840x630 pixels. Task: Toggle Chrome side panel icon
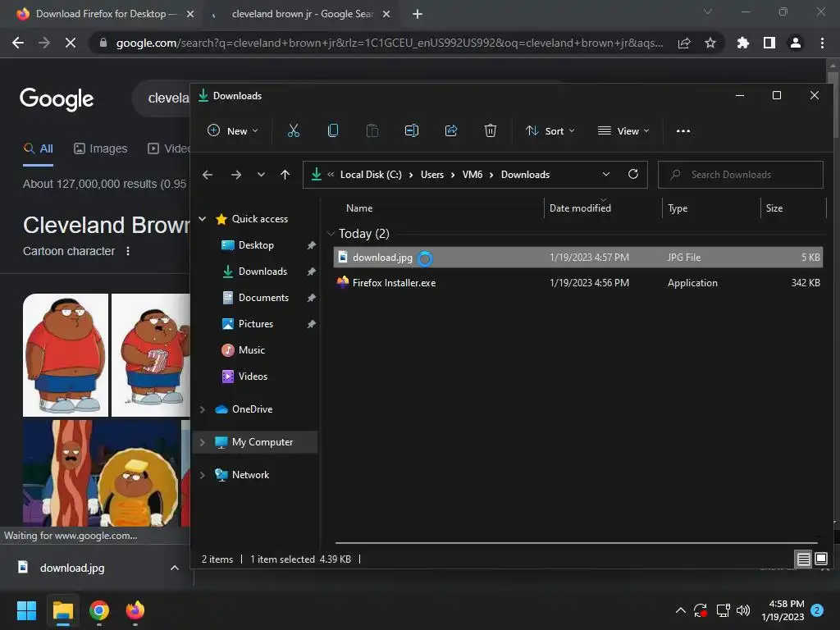pyautogui.click(x=769, y=43)
